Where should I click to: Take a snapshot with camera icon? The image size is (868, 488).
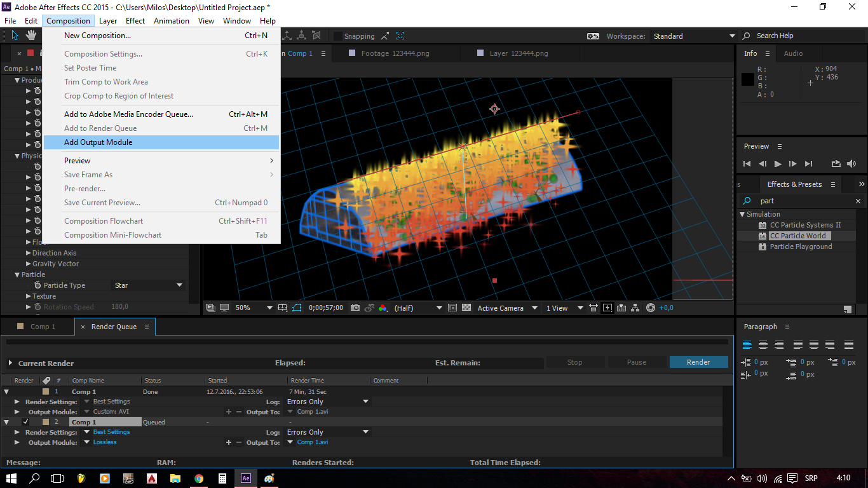355,308
